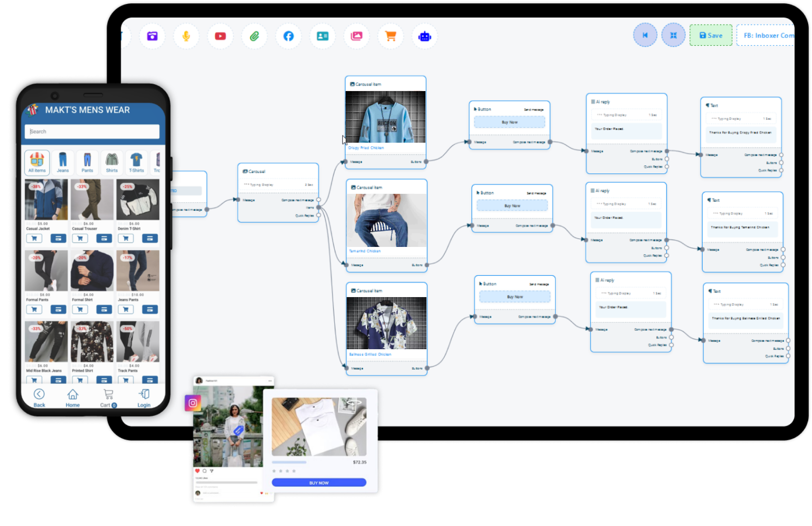
Task: Click the orange shopping cart icon
Action: coord(390,36)
